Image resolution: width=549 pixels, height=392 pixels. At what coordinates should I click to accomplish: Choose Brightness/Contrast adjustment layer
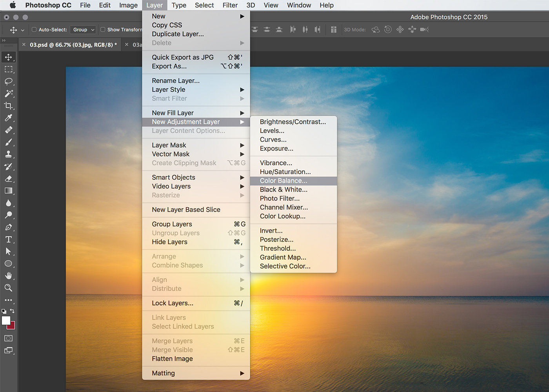pyautogui.click(x=294, y=122)
